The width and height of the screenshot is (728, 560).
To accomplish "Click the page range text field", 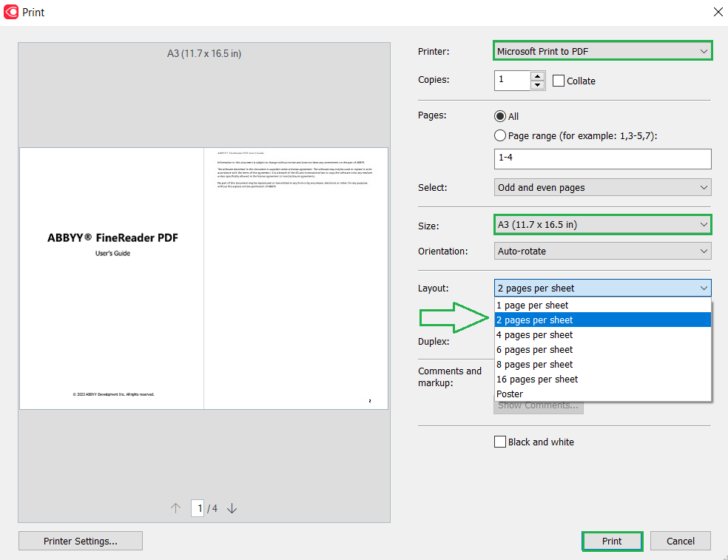I will coord(602,159).
